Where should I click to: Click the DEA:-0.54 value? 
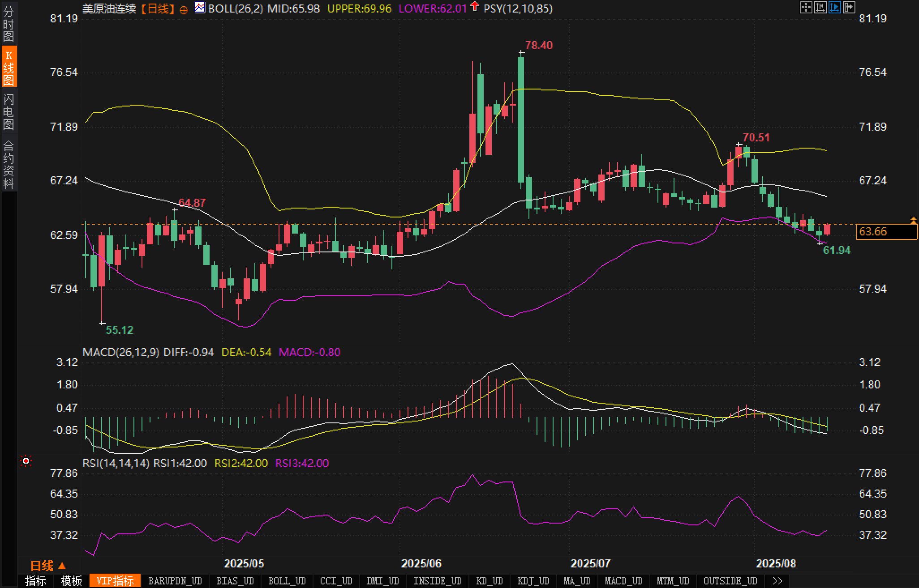click(x=246, y=352)
